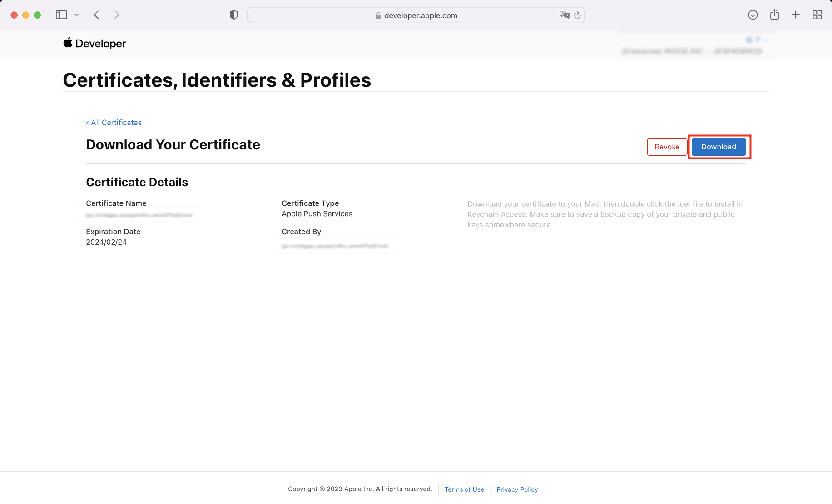Image resolution: width=832 pixels, height=504 pixels.
Task: Click the browser forward arrow
Action: pos(117,15)
